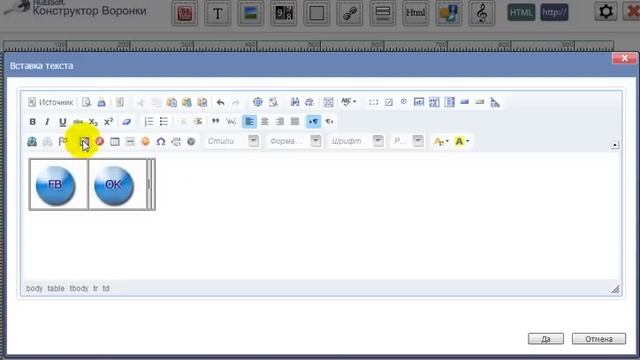Screen dimensions: 640x360
Task: Open the Templates icon
Action: tap(120, 102)
